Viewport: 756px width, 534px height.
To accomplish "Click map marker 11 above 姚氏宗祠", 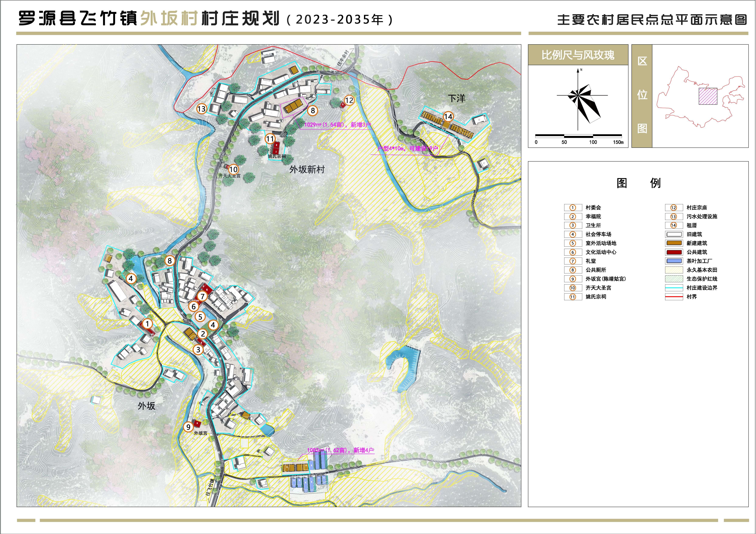I will pyautogui.click(x=270, y=139).
